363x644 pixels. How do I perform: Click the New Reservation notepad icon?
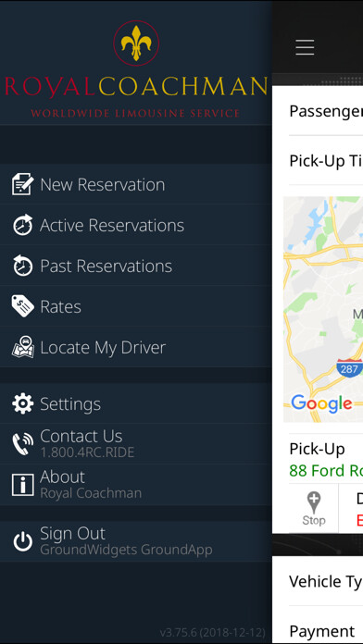pos(22,184)
